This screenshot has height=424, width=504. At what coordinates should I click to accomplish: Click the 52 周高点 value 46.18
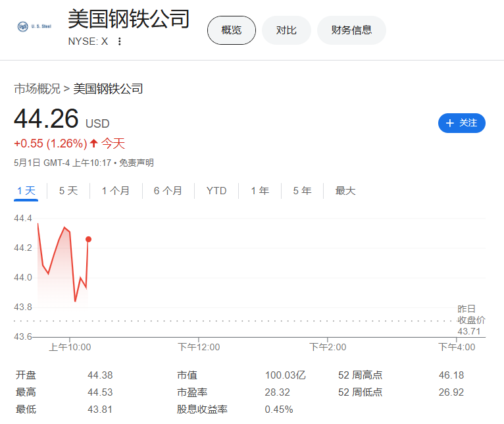point(451,375)
